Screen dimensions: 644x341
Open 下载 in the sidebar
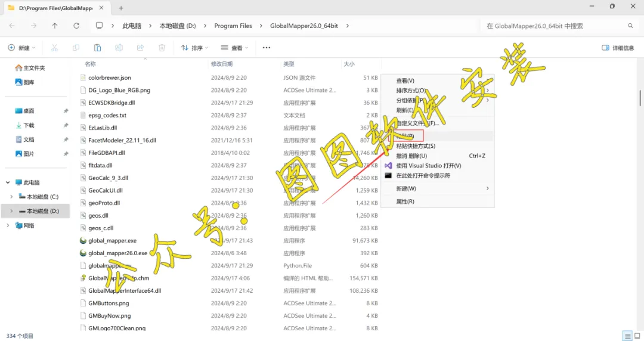point(25,125)
